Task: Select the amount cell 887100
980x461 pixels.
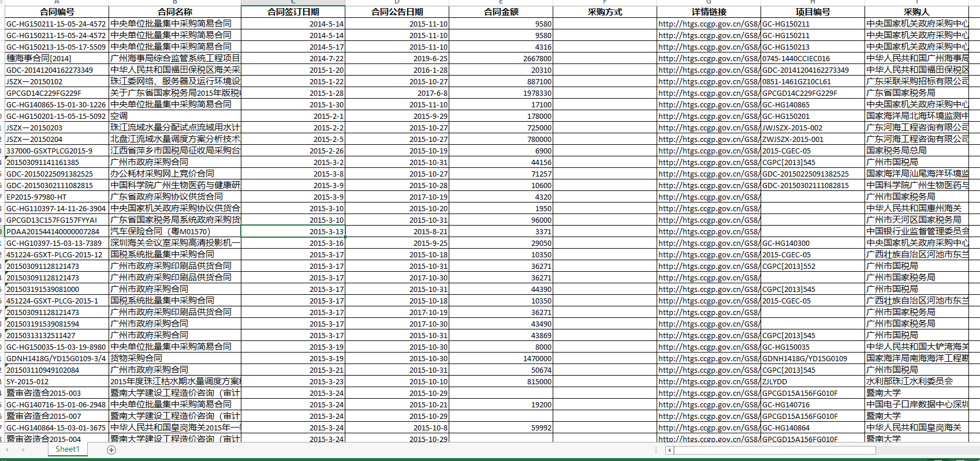Action: [501, 81]
